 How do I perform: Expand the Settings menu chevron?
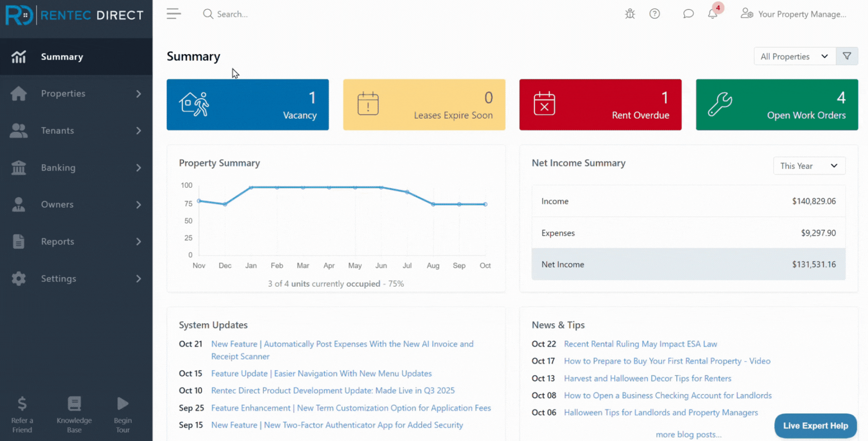[139, 278]
